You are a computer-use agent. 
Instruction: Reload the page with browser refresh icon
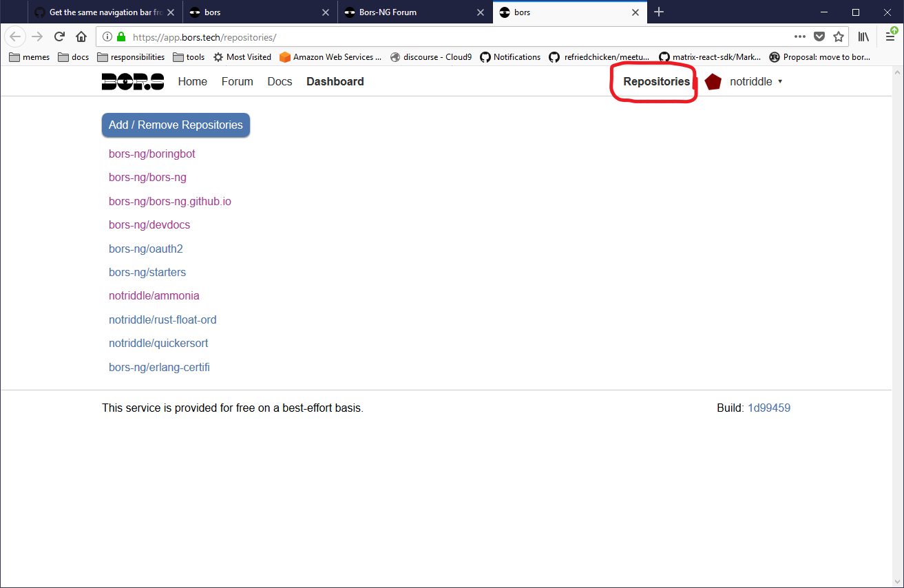click(60, 37)
